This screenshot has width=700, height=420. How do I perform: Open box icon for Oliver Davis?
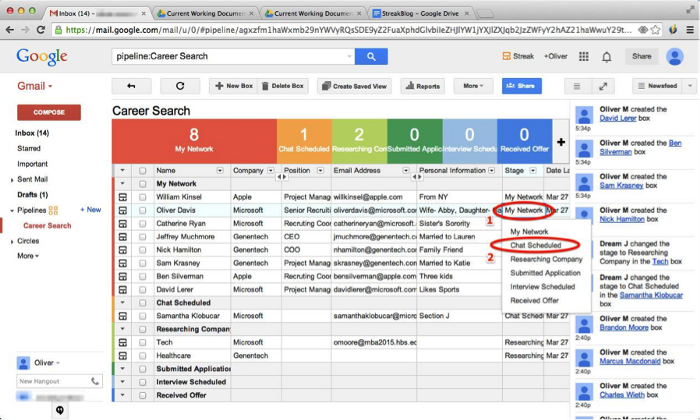(122, 210)
